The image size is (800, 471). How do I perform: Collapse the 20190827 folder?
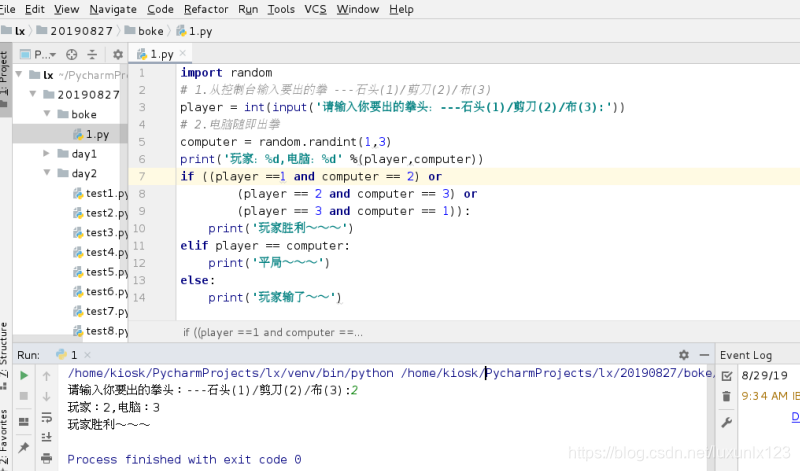click(x=33, y=94)
